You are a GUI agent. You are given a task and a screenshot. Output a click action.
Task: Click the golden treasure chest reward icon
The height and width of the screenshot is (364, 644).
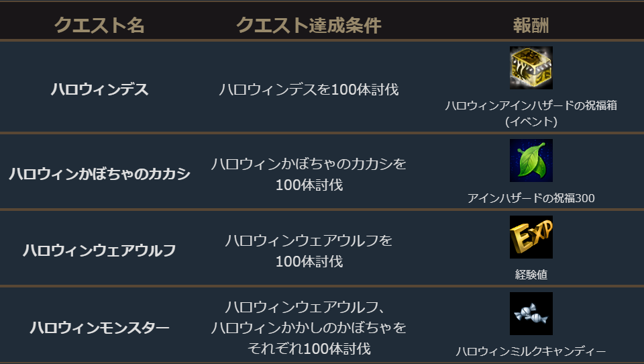pyautogui.click(x=531, y=68)
